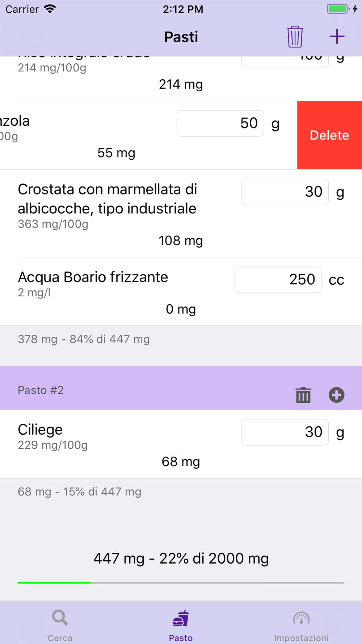Edit the 50 g quantity field

tap(220, 123)
